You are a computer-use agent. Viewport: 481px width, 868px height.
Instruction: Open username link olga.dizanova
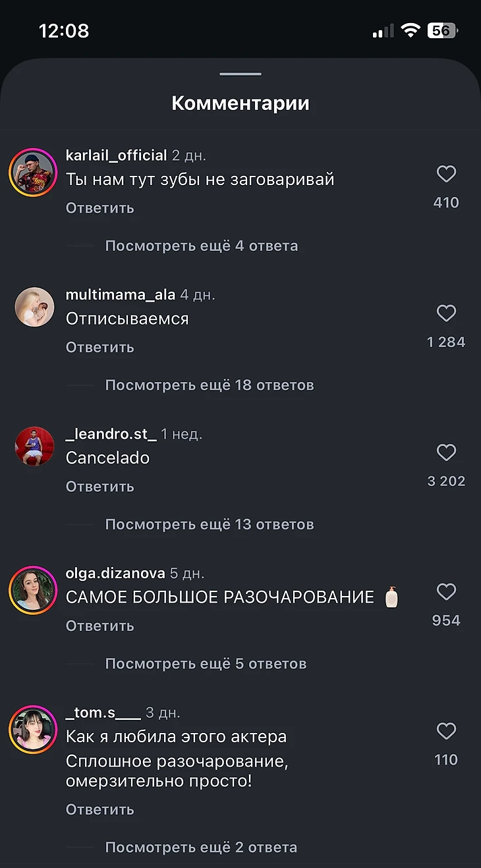pos(115,573)
